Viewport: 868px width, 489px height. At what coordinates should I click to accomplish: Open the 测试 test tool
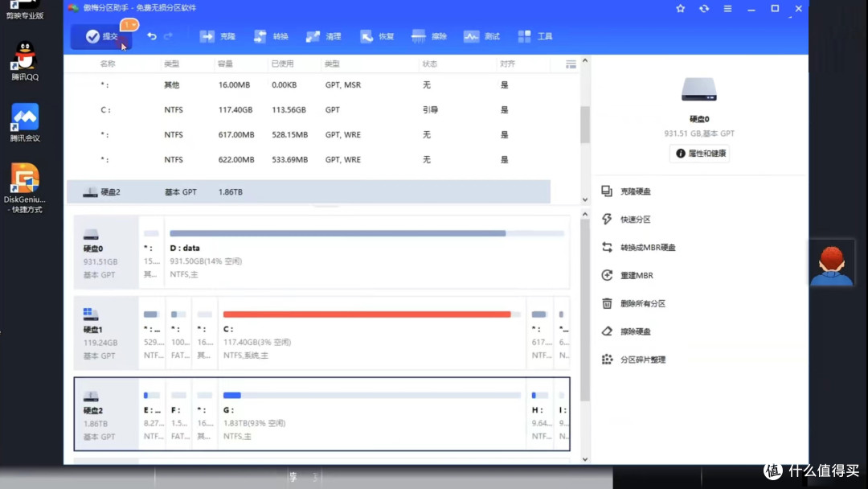point(481,36)
